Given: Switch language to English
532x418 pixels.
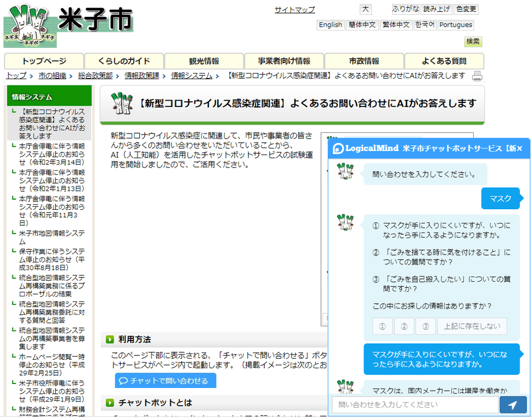Looking at the screenshot, I should tap(330, 25).
